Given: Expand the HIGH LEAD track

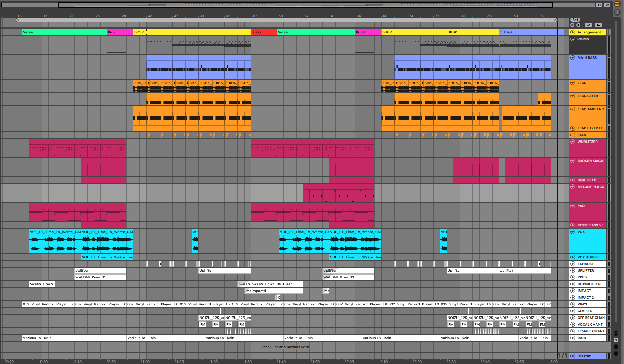Looking at the screenshot, I should [x=573, y=180].
